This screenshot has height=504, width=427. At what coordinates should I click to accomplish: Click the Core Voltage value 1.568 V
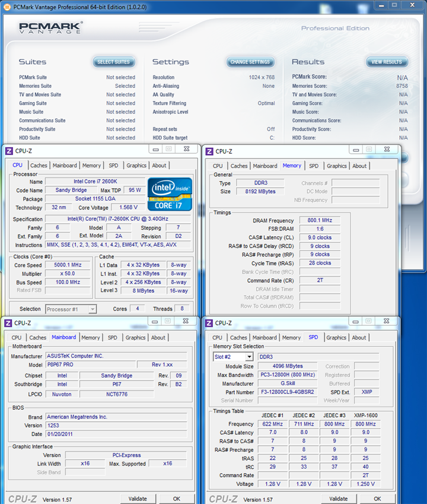[129, 208]
